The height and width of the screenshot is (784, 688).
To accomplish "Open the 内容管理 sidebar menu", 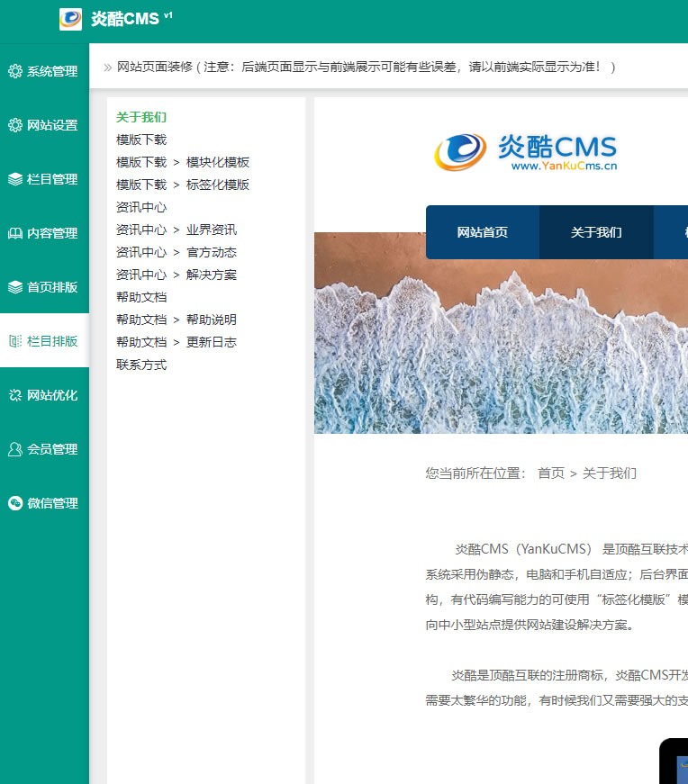I will tap(44, 233).
